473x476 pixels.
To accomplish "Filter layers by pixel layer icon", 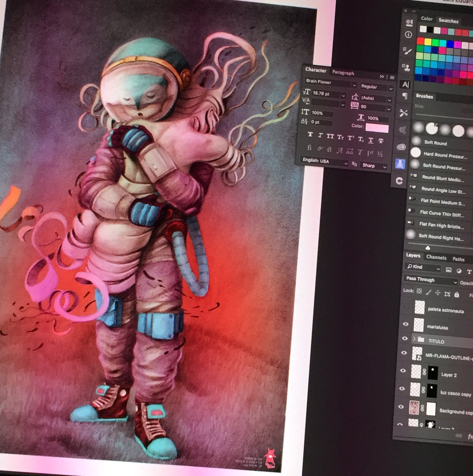I will point(448,270).
